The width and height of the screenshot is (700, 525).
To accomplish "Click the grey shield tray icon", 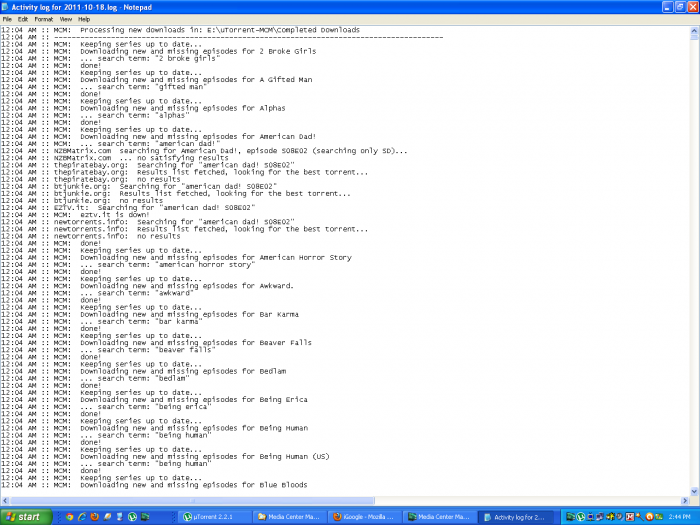I will (x=620, y=517).
